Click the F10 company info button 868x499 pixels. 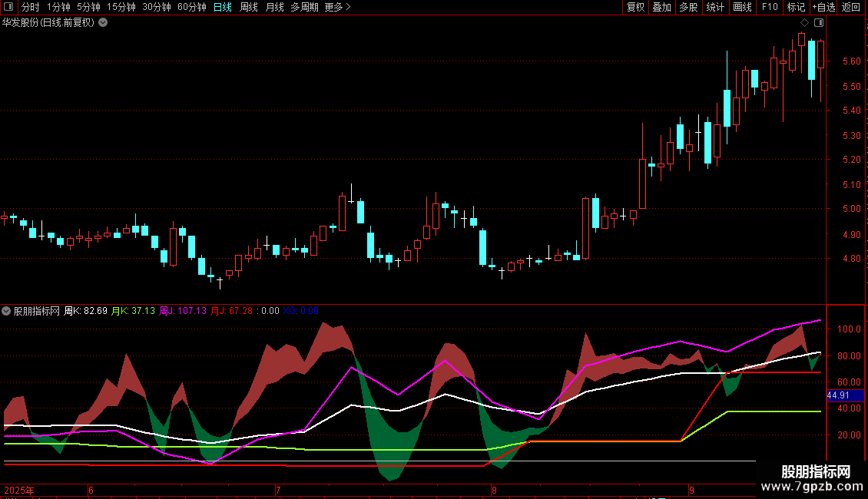point(770,8)
